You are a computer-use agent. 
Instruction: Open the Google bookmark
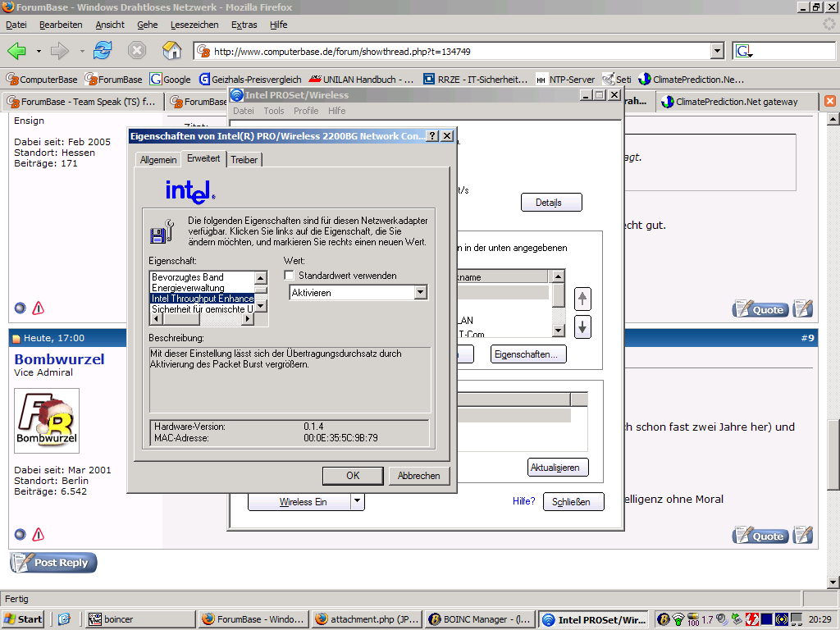171,80
